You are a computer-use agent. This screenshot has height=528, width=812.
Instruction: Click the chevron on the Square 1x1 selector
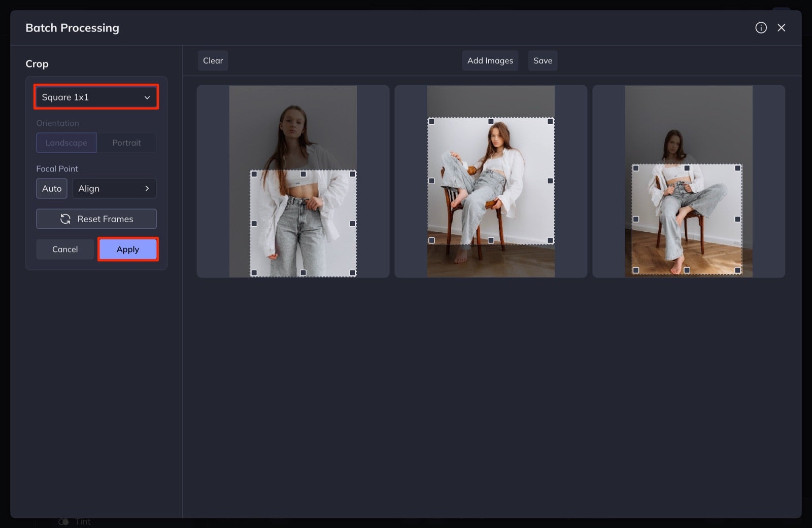[x=148, y=97]
